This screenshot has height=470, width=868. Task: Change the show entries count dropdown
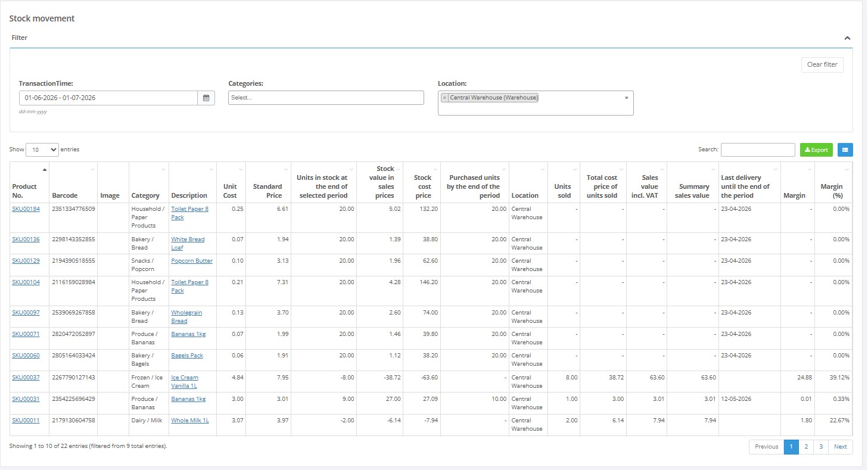42,150
